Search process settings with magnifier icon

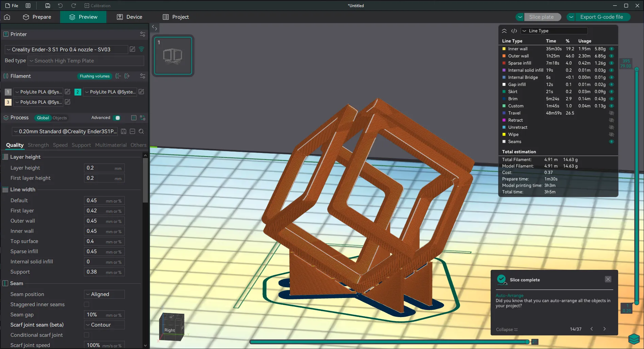141,132
